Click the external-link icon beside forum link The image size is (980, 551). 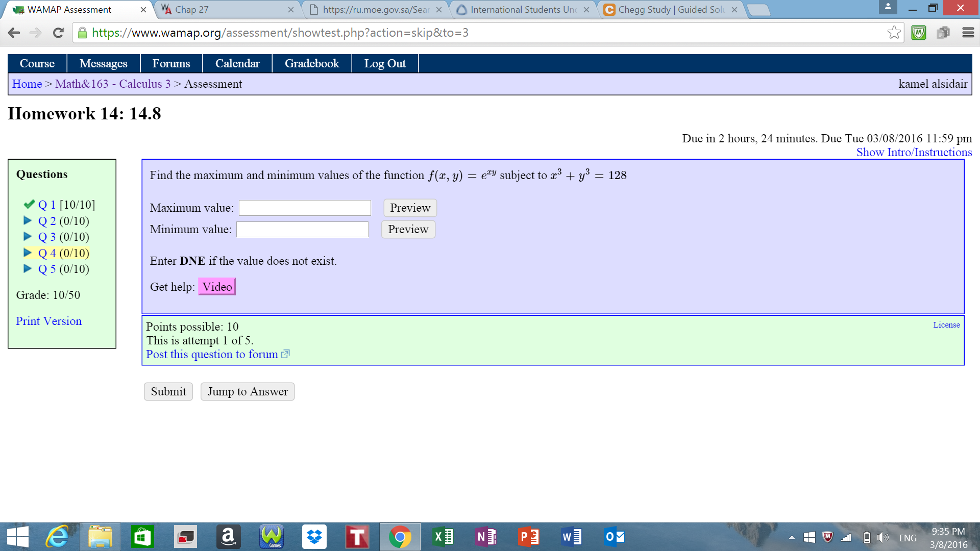tap(285, 353)
